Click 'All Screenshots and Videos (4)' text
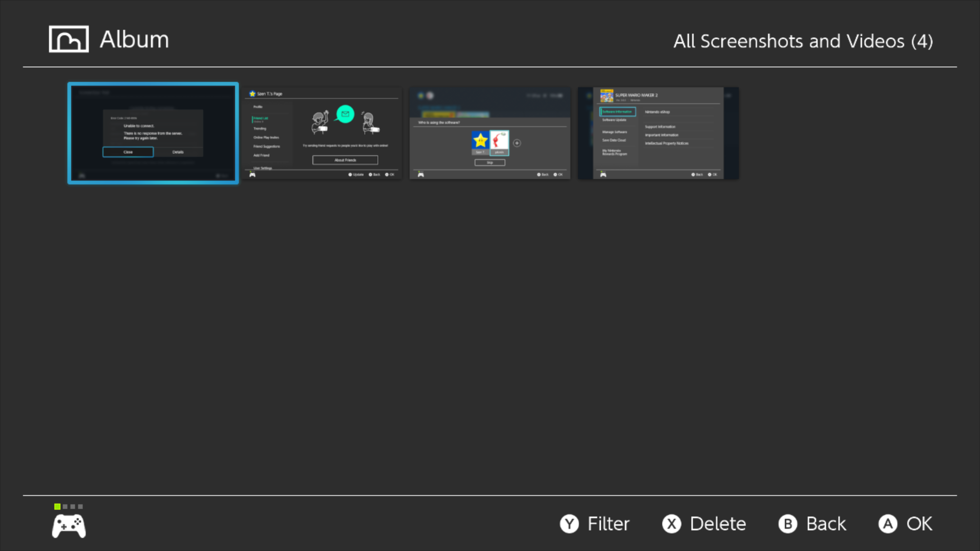Viewport: 980px width, 551px height. coord(803,41)
